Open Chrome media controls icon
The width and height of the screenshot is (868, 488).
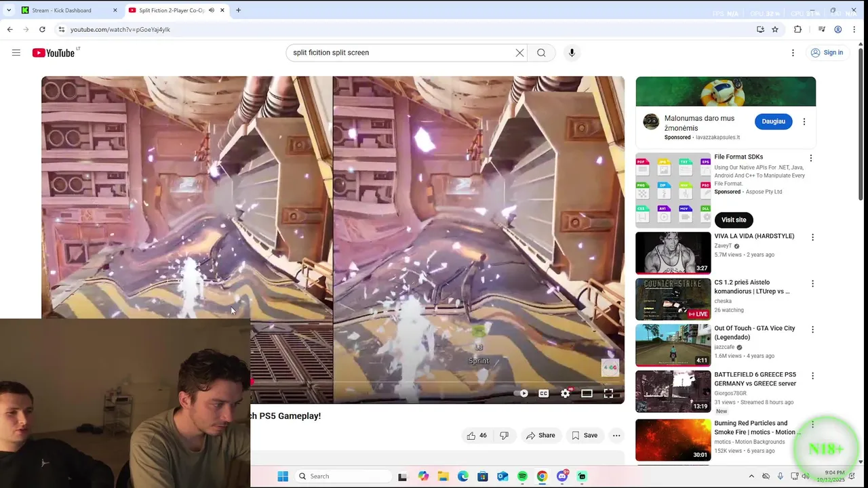pos(821,29)
